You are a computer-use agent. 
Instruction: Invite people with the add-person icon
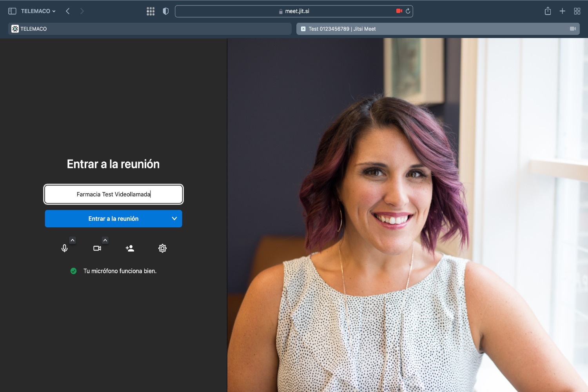tap(130, 248)
